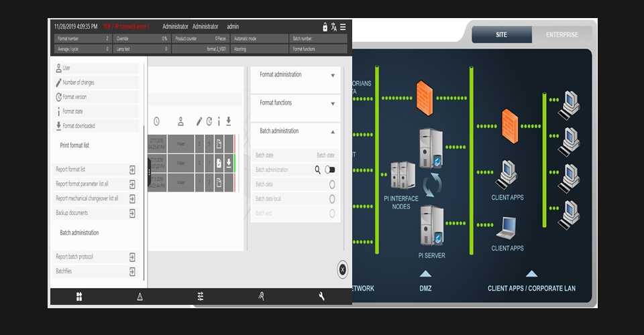Click the lock icon in the header
This screenshot has width=644, height=335.
point(325,27)
